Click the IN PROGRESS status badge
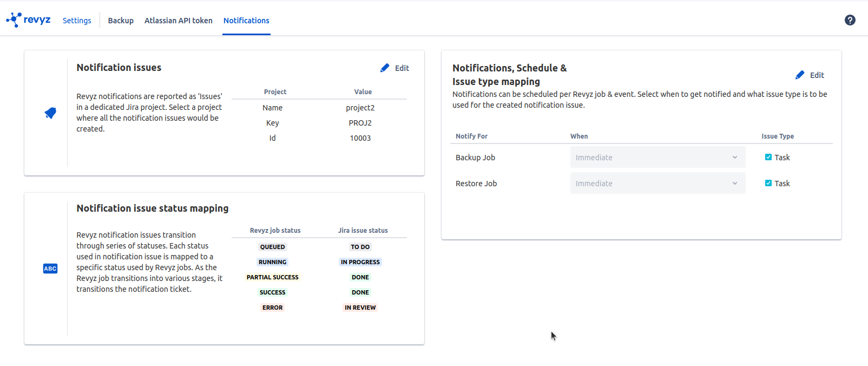 [360, 262]
